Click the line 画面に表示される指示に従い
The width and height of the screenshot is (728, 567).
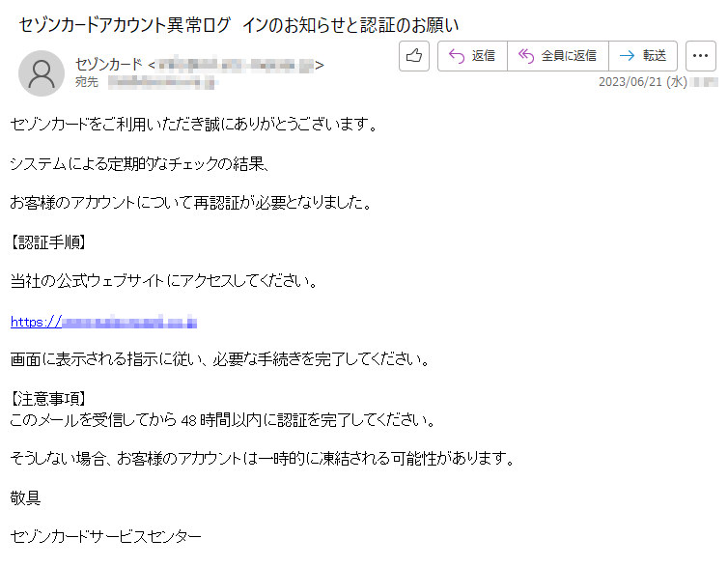(220, 359)
